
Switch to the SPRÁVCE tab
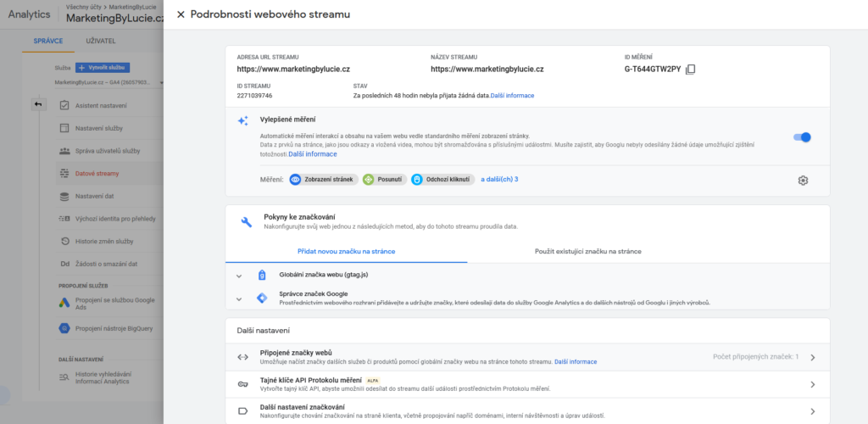[48, 41]
